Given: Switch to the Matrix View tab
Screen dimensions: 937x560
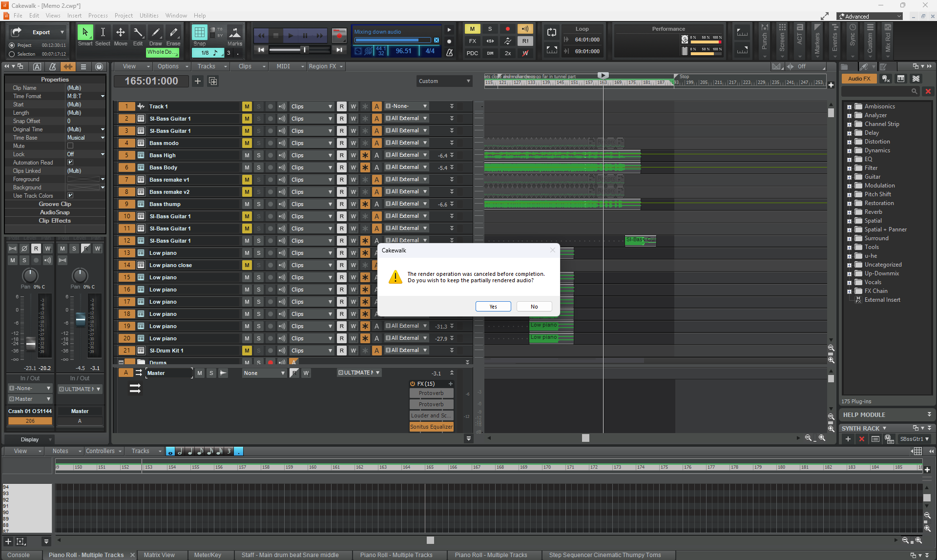Looking at the screenshot, I should pyautogui.click(x=159, y=555).
